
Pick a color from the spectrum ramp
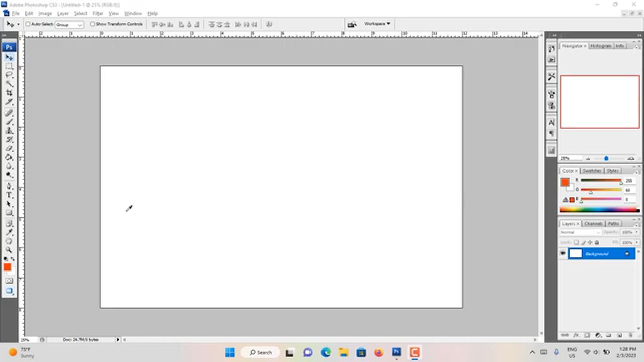(x=600, y=210)
